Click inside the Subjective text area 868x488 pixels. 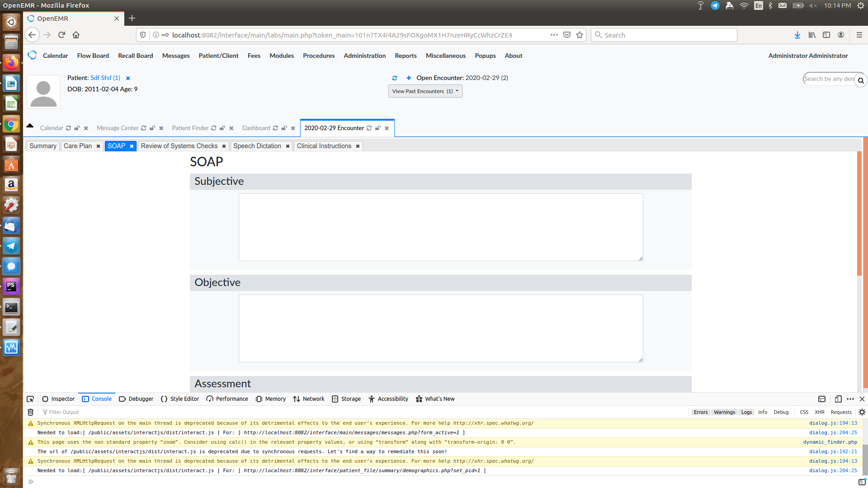[x=440, y=227]
